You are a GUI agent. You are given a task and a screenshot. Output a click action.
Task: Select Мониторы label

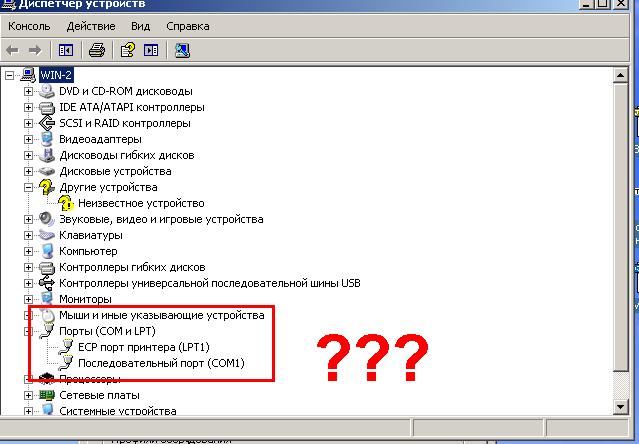(x=85, y=299)
